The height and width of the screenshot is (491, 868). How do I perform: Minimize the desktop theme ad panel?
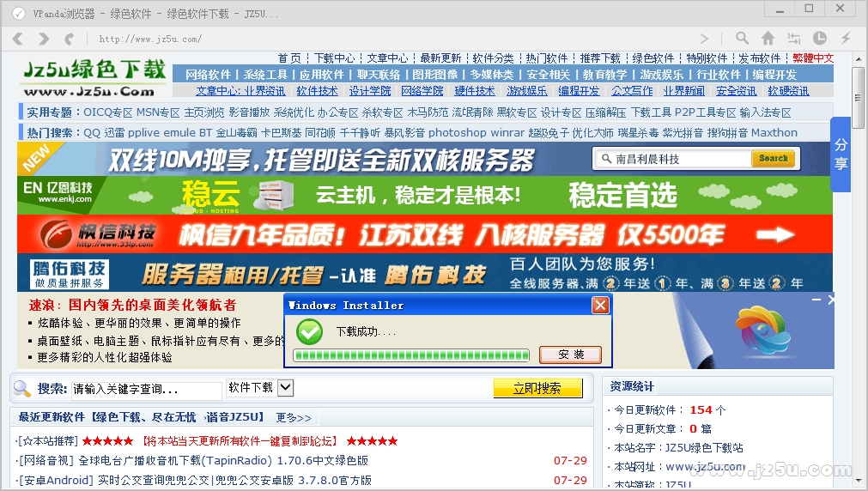point(816,300)
